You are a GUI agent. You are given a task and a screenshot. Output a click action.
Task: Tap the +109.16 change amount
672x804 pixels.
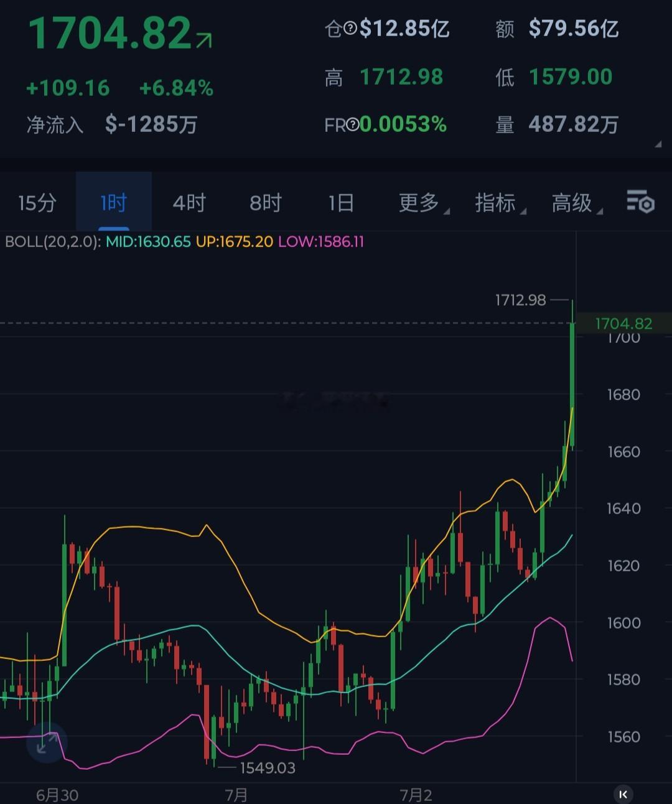pyautogui.click(x=68, y=88)
